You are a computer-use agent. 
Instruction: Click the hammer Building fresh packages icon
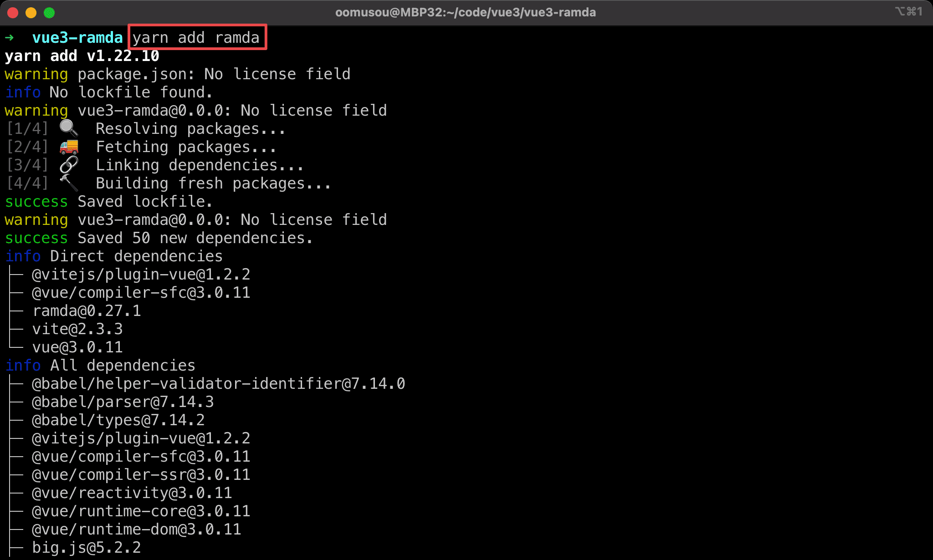(69, 183)
